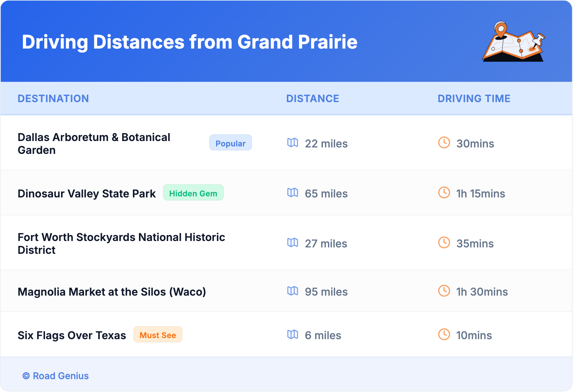The width and height of the screenshot is (573, 392).
Task: Select the Driving Time column header
Action: click(x=474, y=99)
